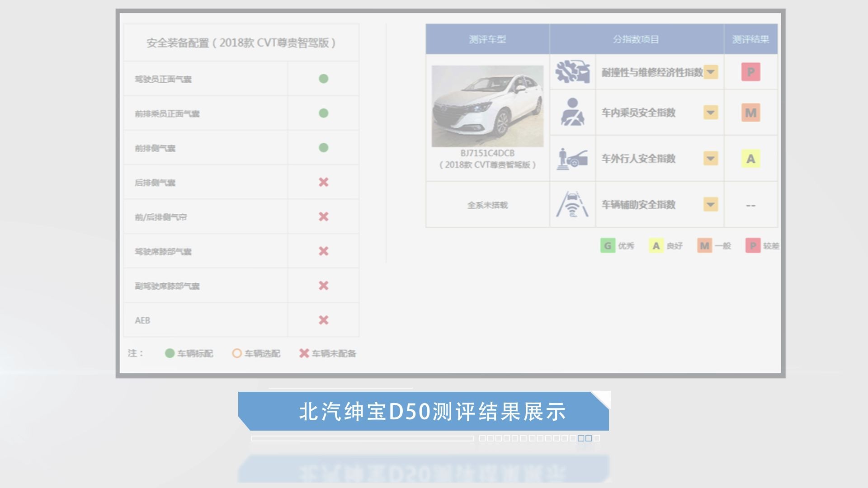
Task: Click the yellow A 良好 legend badge
Action: pyautogui.click(x=656, y=246)
